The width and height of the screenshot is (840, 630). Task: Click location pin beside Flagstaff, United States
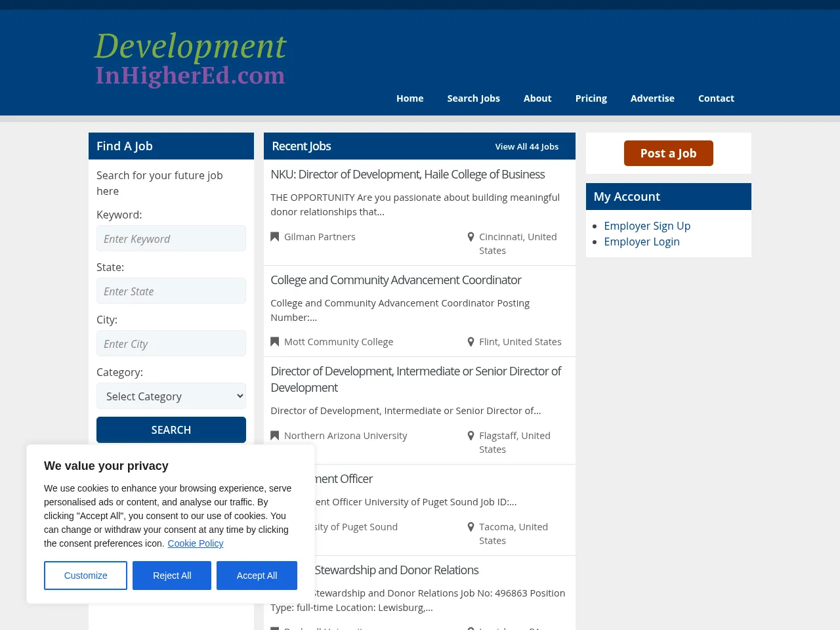(x=471, y=436)
